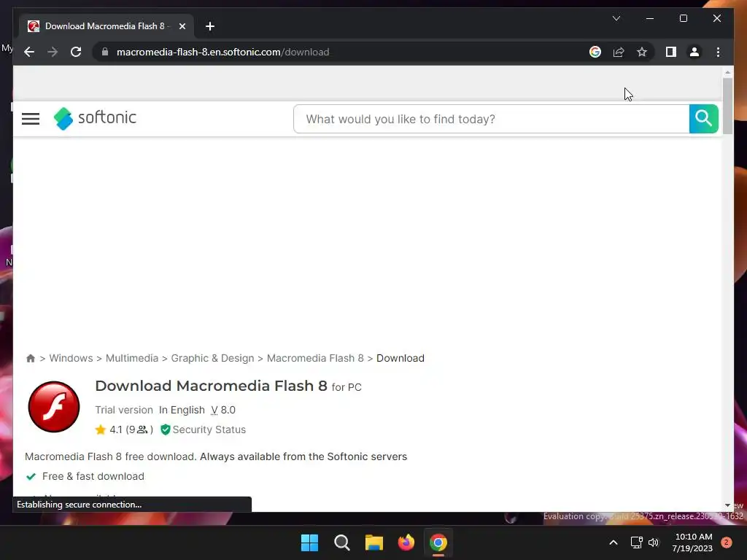747x560 pixels.
Task: Open the Chrome profile menu
Action: [x=694, y=52]
